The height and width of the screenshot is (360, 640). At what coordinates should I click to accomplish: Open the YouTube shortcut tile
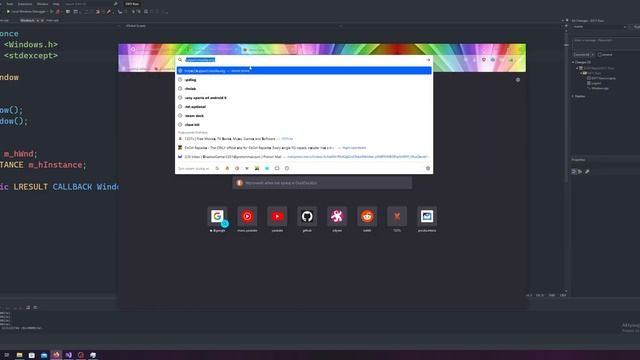pyautogui.click(x=277, y=216)
